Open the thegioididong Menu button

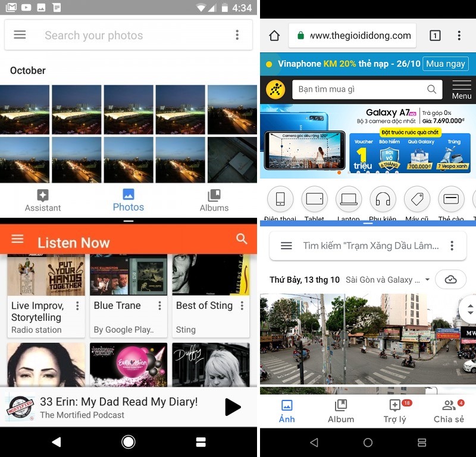point(462,90)
